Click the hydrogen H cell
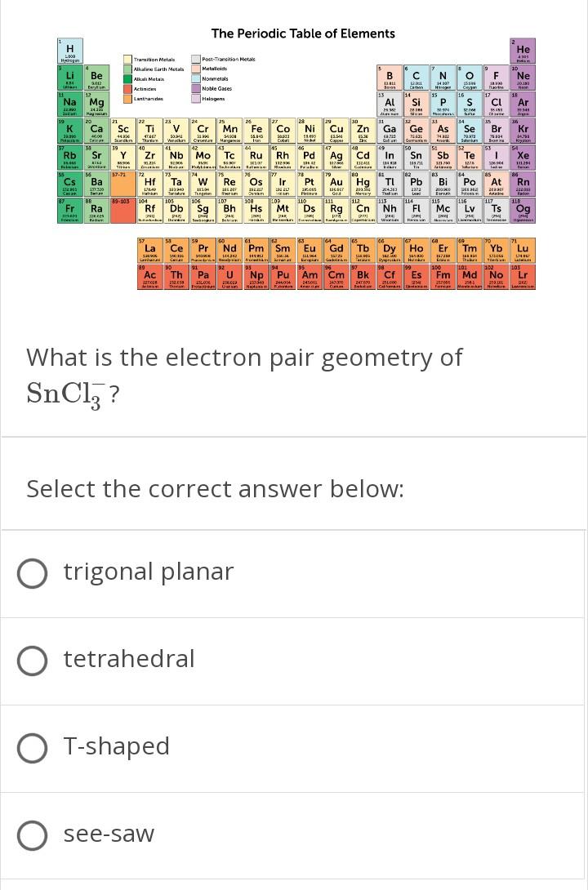The width and height of the screenshot is (588, 890). click(71, 51)
